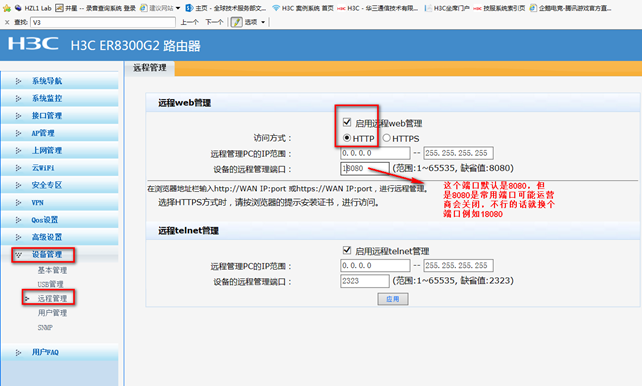Expand 系统导航 in sidebar
The image size is (642, 386).
coord(60,81)
